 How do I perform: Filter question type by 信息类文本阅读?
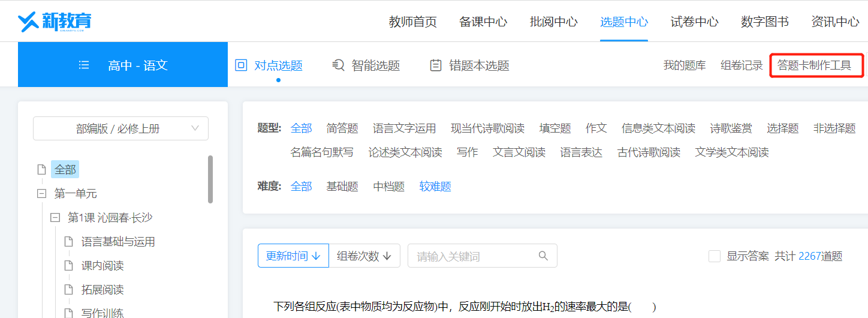[658, 128]
